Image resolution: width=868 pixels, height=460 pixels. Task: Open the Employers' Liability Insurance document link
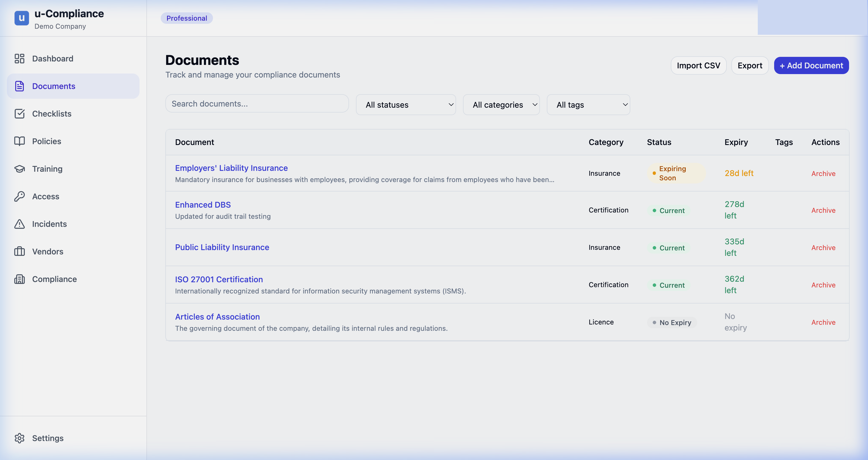coord(231,168)
